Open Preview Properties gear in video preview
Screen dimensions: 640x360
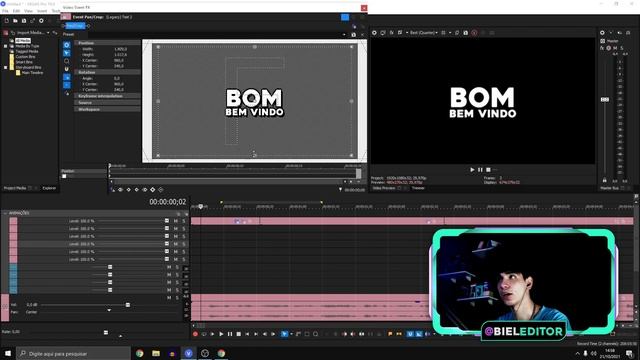(x=374, y=33)
